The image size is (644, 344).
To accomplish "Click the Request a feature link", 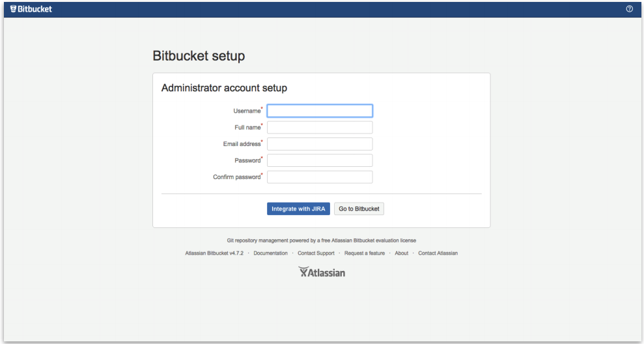I will tap(365, 253).
